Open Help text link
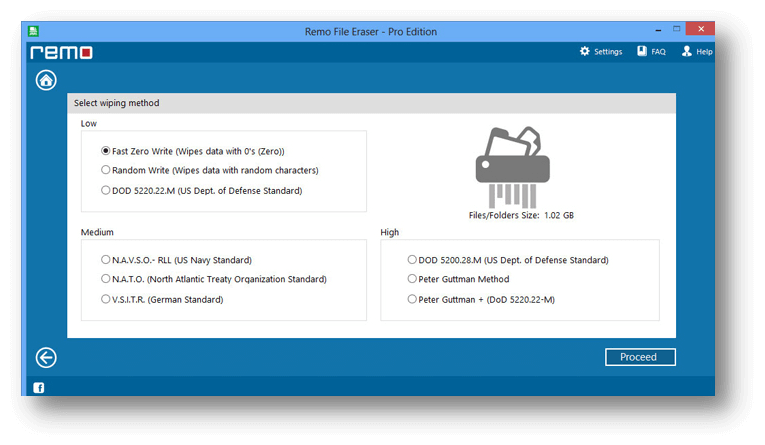 (704, 52)
